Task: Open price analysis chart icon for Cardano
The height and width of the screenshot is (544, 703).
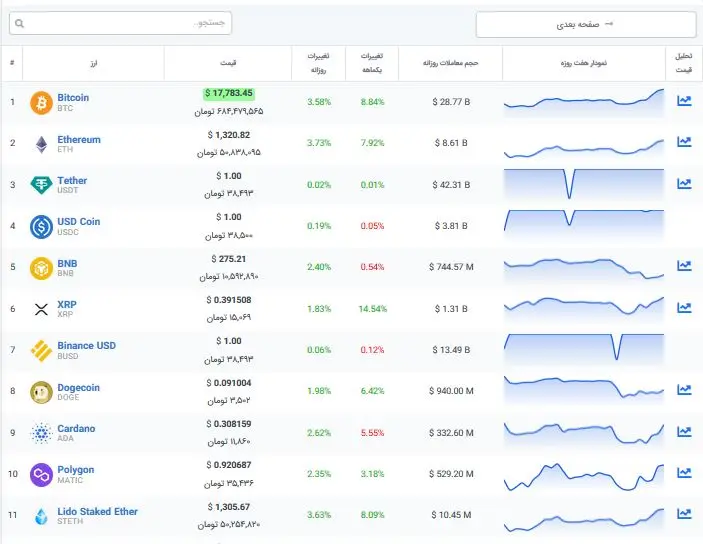Action: [x=684, y=432]
